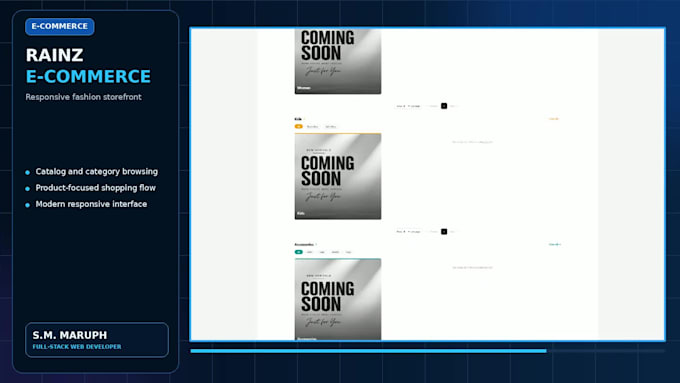
Task: Open per-page dropdown below the Women card
Action: pos(408,106)
